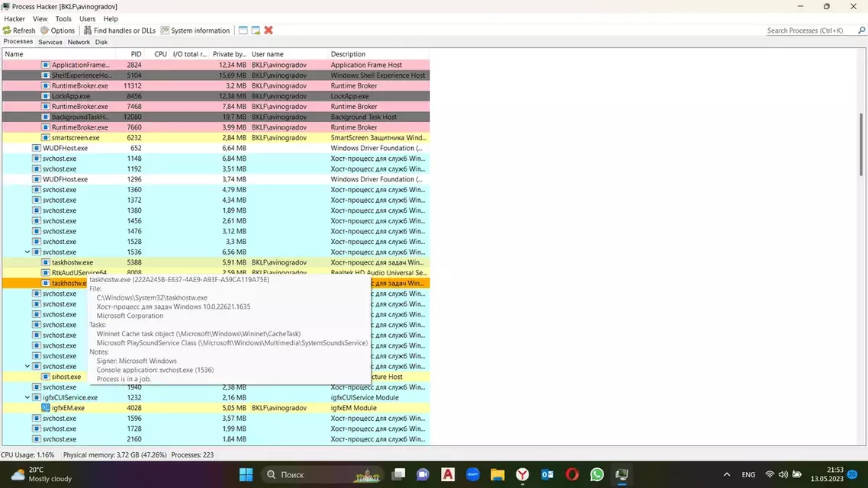
Task: Sort by the User name column
Action: click(288, 54)
